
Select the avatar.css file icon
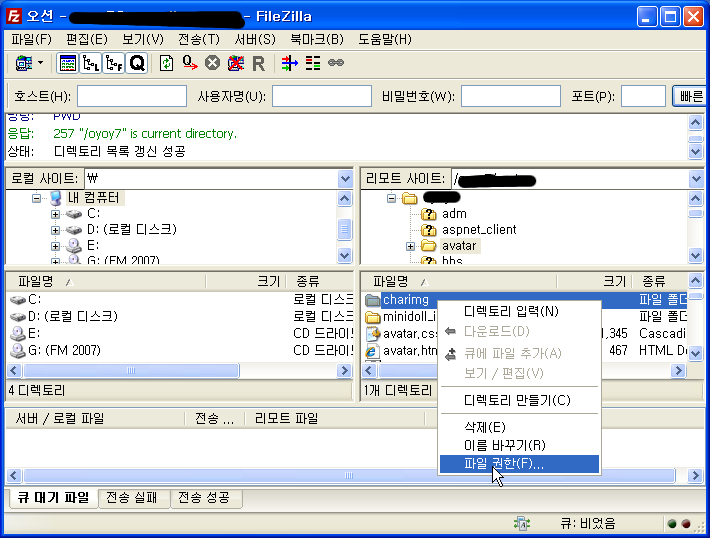[x=373, y=334]
